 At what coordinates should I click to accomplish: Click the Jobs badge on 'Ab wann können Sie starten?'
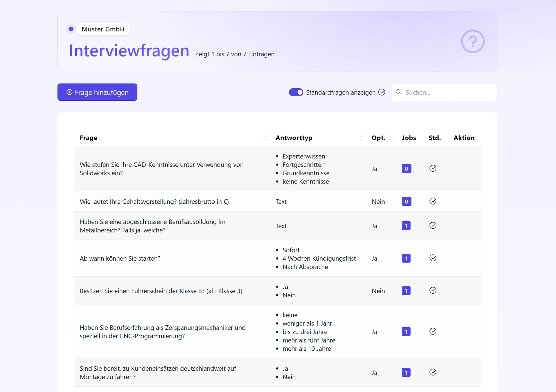pyautogui.click(x=406, y=258)
